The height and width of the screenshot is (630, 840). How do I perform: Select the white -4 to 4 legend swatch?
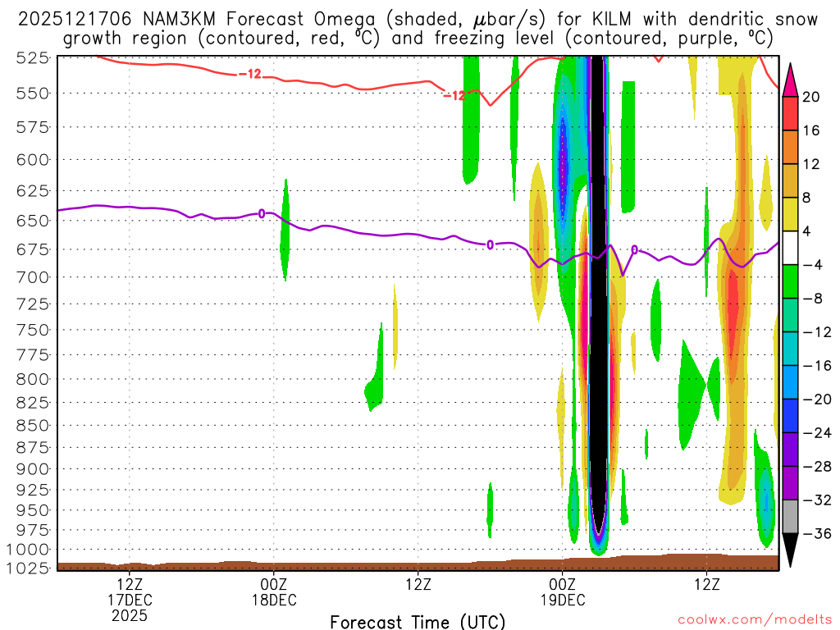pyautogui.click(x=790, y=248)
